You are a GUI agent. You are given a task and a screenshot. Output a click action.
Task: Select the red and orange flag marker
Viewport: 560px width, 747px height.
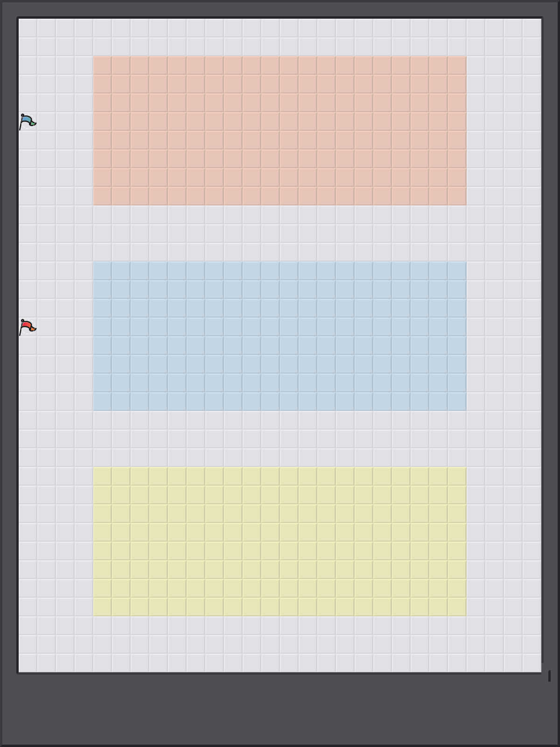point(28,327)
